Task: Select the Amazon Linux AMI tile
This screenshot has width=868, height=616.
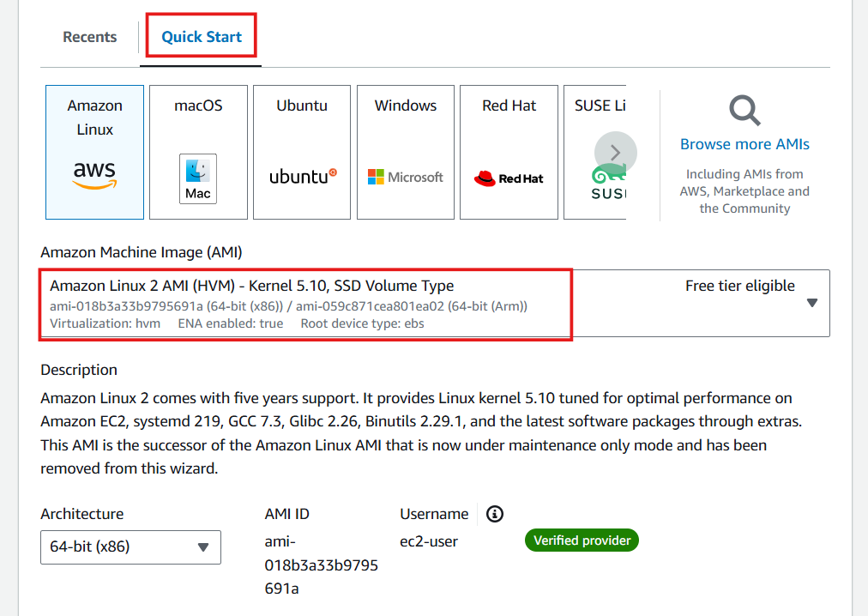Action: [94, 153]
